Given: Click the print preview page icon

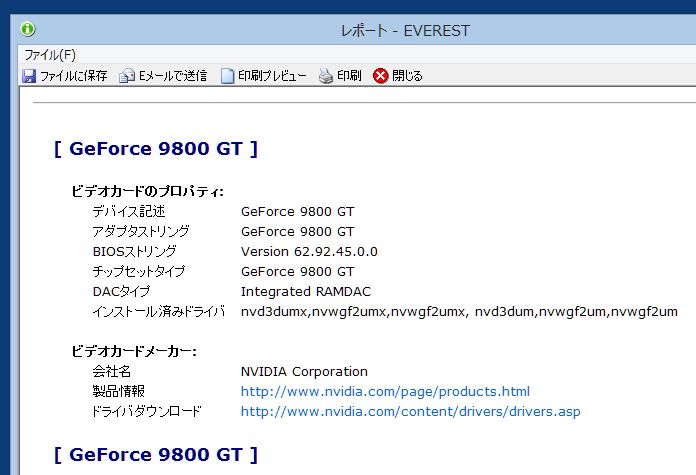Looking at the screenshot, I should click(x=227, y=76).
